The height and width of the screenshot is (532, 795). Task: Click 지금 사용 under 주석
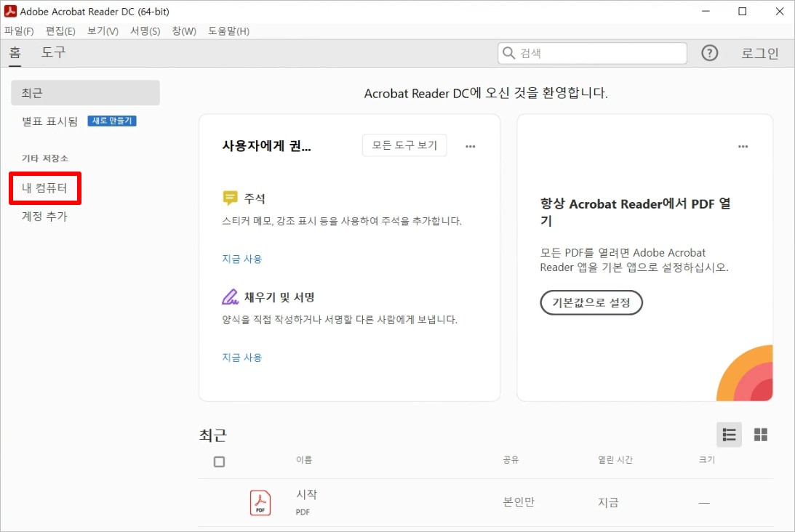242,259
